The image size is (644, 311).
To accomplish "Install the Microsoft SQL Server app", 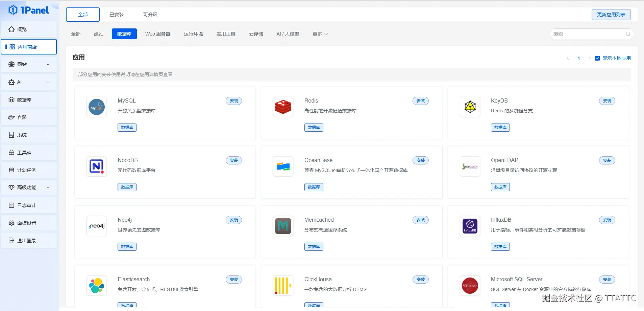I will (x=607, y=280).
